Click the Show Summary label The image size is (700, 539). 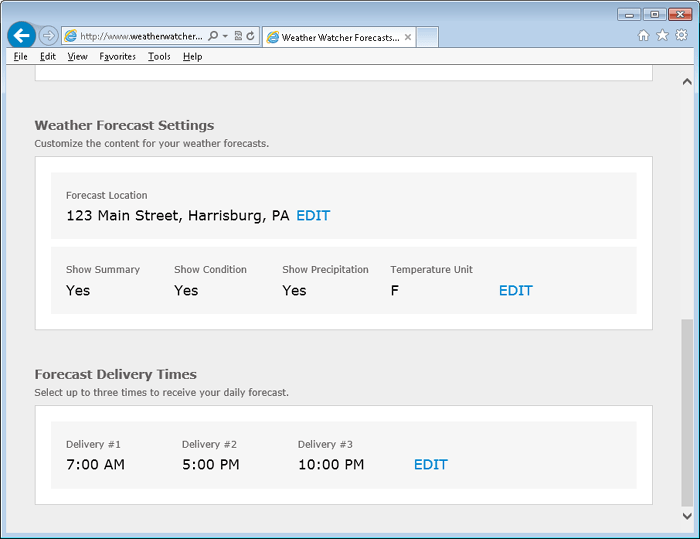point(103,270)
